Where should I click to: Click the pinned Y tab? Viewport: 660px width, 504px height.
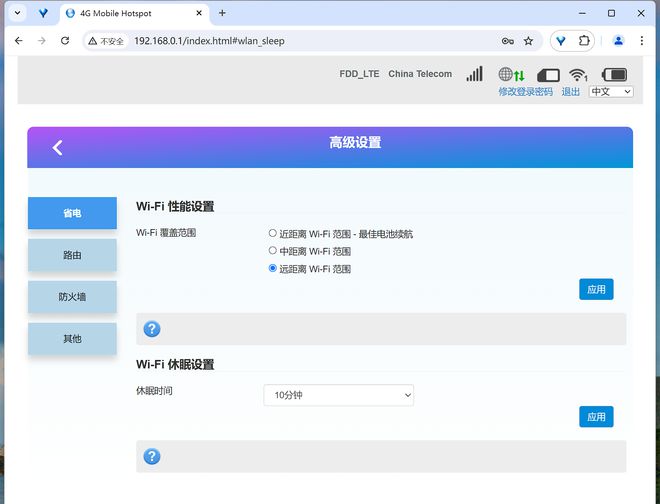(x=43, y=13)
